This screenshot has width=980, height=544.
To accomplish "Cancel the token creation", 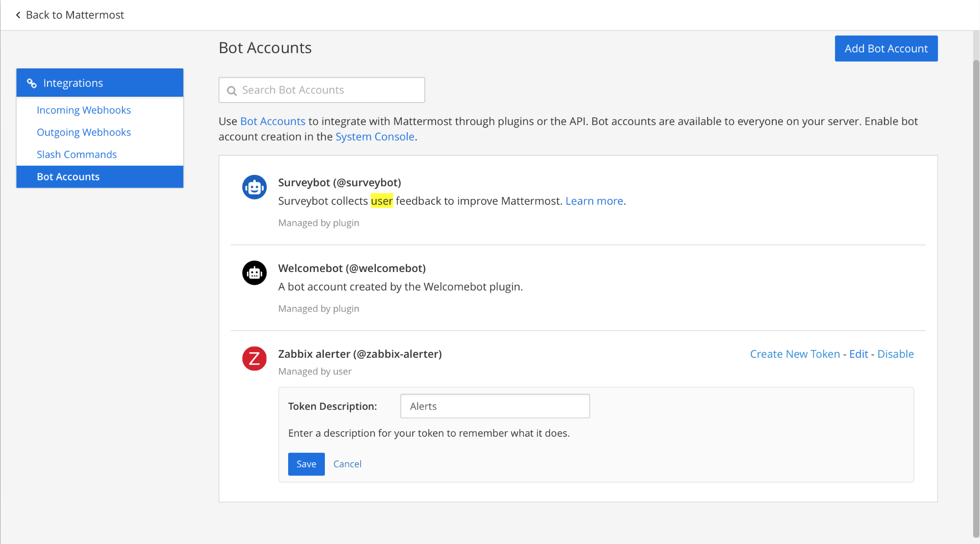I will (347, 464).
